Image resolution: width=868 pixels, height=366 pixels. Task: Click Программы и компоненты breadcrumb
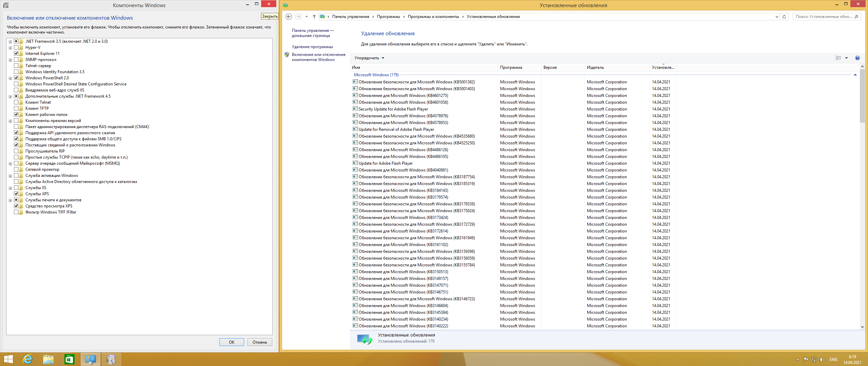point(433,17)
